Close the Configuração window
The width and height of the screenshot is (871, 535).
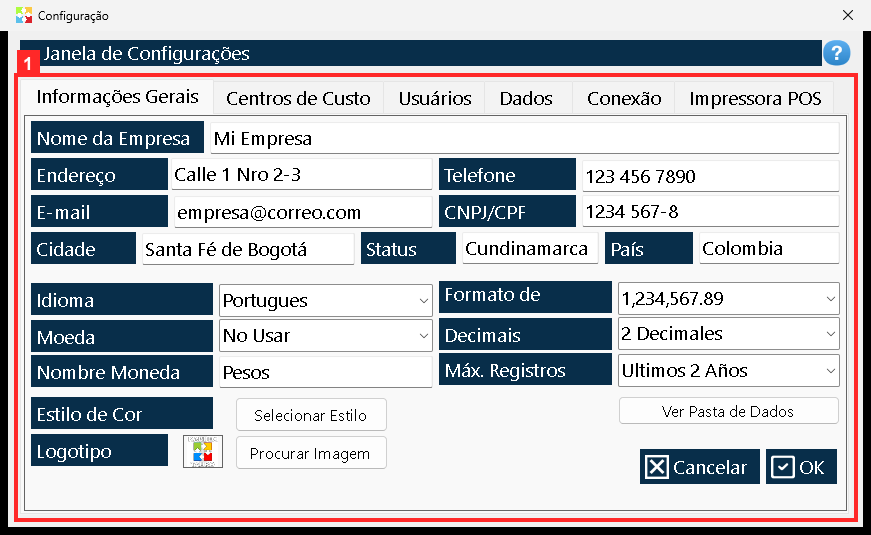[x=848, y=15]
